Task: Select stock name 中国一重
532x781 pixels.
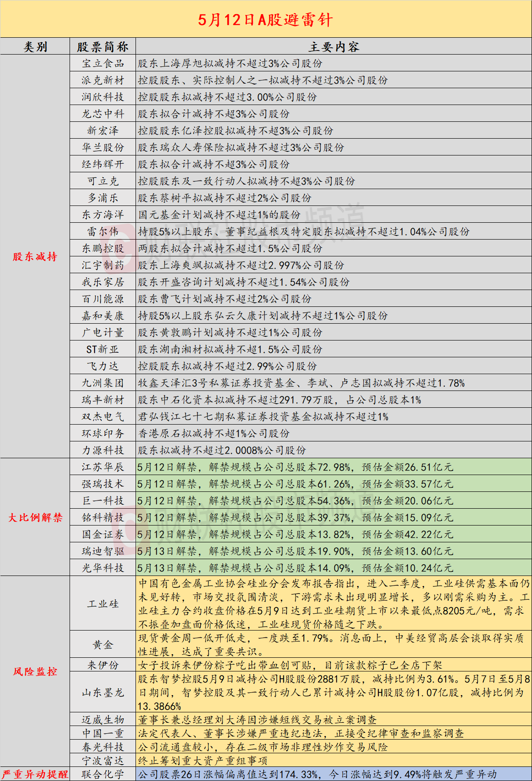Action: pos(103,733)
